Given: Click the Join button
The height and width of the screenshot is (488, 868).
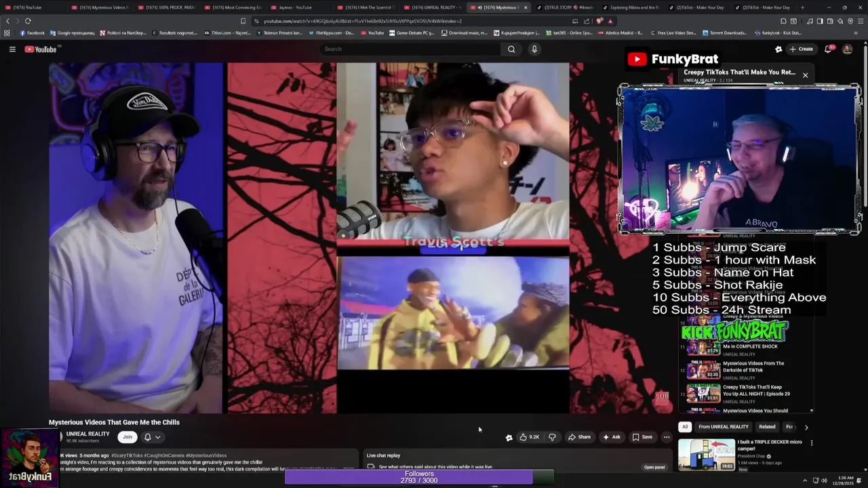Looking at the screenshot, I should point(127,437).
